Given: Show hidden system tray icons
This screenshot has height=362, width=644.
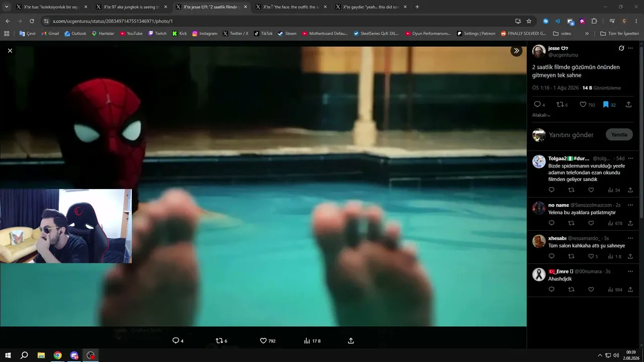Looking at the screenshot, I should tap(600, 355).
